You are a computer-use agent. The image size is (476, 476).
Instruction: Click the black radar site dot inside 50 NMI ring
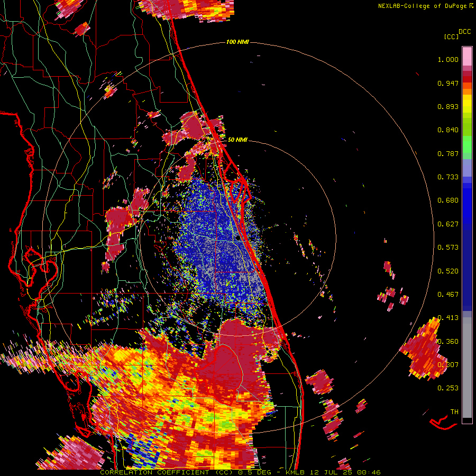(237, 239)
